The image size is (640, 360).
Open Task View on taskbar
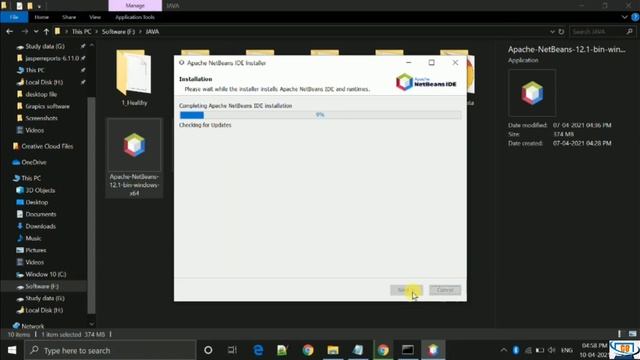point(233,350)
